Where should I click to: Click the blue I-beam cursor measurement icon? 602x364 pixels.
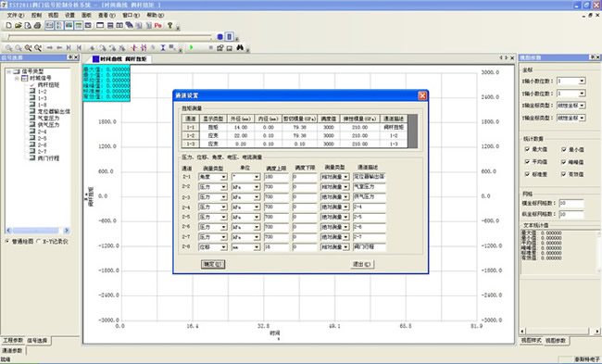click(x=163, y=47)
